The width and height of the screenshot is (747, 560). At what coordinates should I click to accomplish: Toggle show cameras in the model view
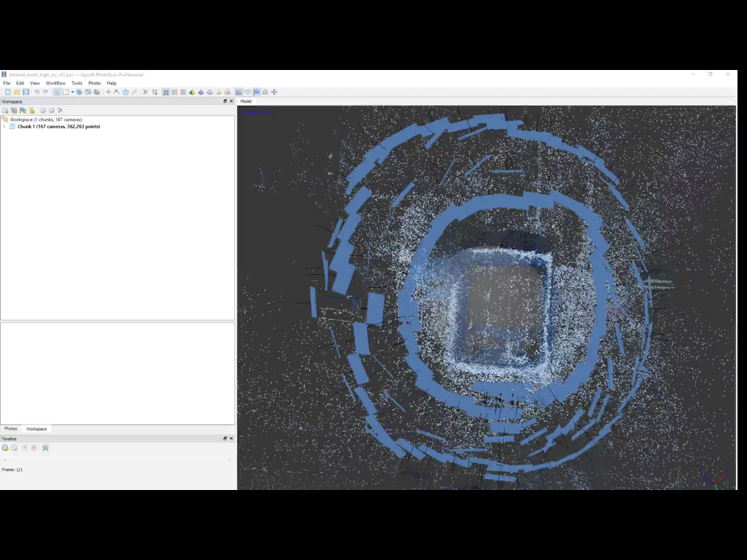point(239,92)
